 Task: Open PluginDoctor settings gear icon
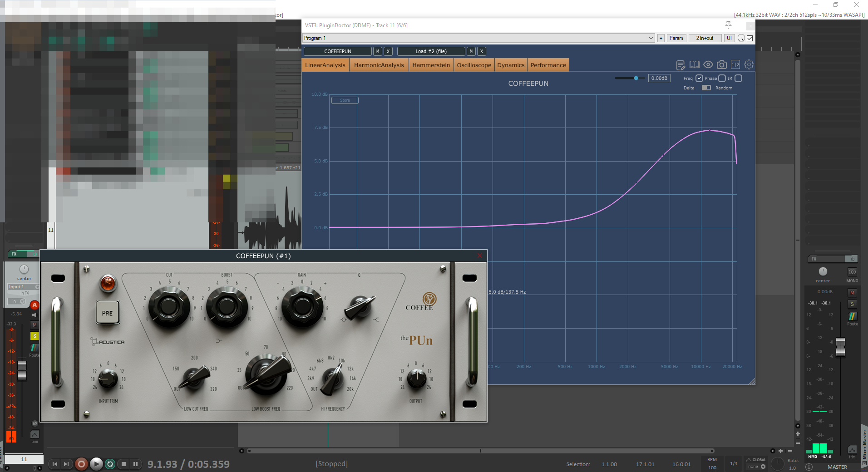[749, 65]
